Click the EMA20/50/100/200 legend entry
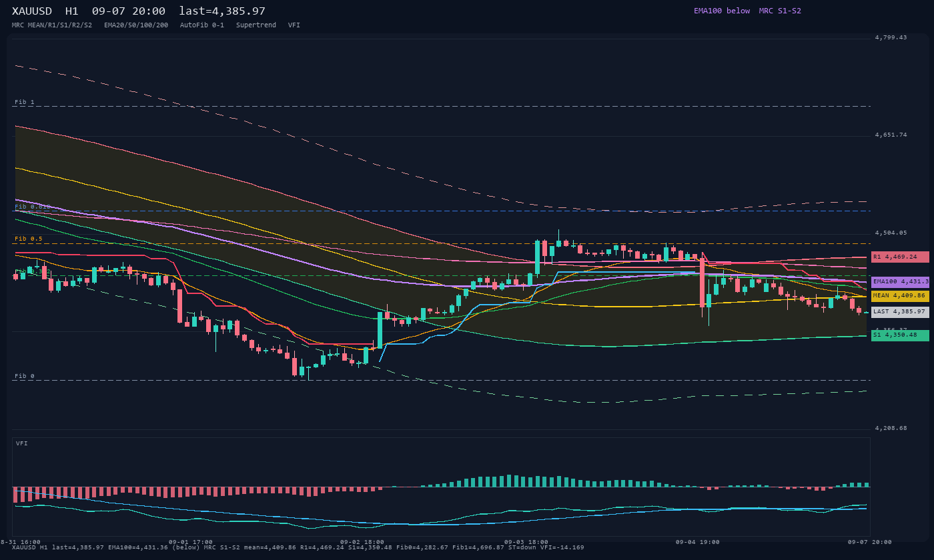934x560 pixels. (136, 25)
